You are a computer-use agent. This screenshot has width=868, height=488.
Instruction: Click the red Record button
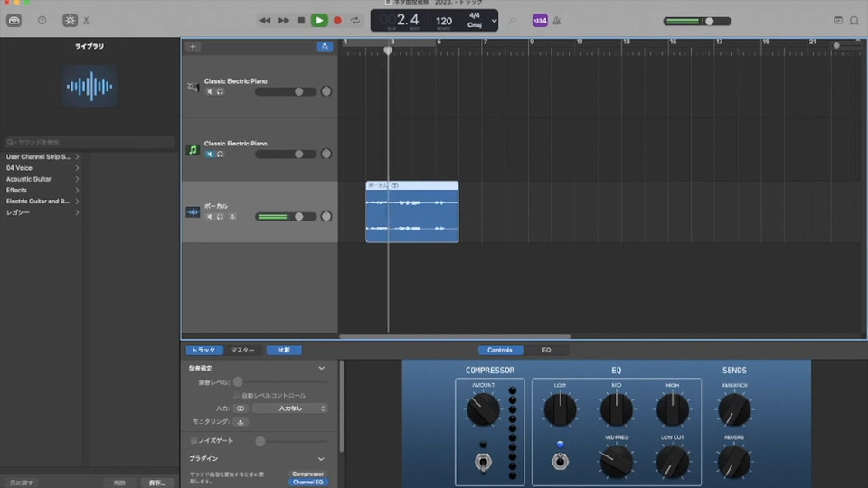pos(337,20)
